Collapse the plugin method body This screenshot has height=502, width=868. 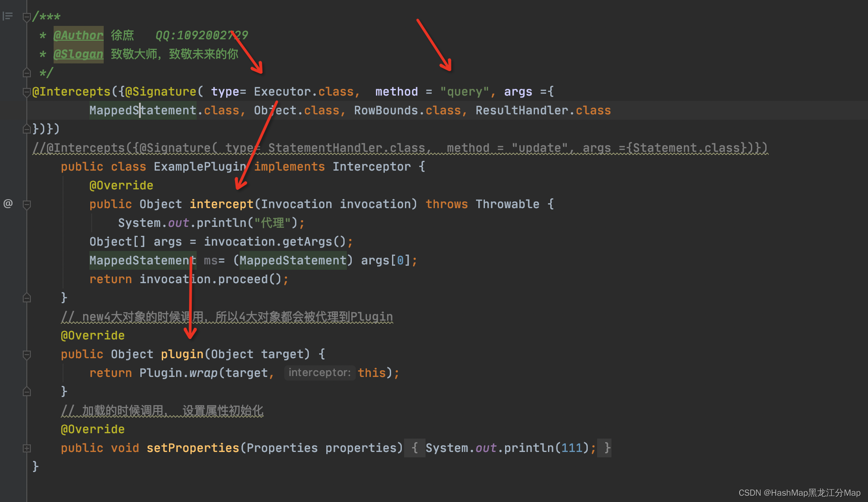click(x=27, y=355)
